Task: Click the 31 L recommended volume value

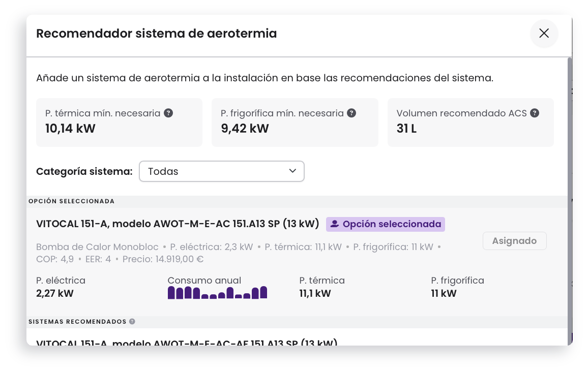Action: pyautogui.click(x=406, y=129)
